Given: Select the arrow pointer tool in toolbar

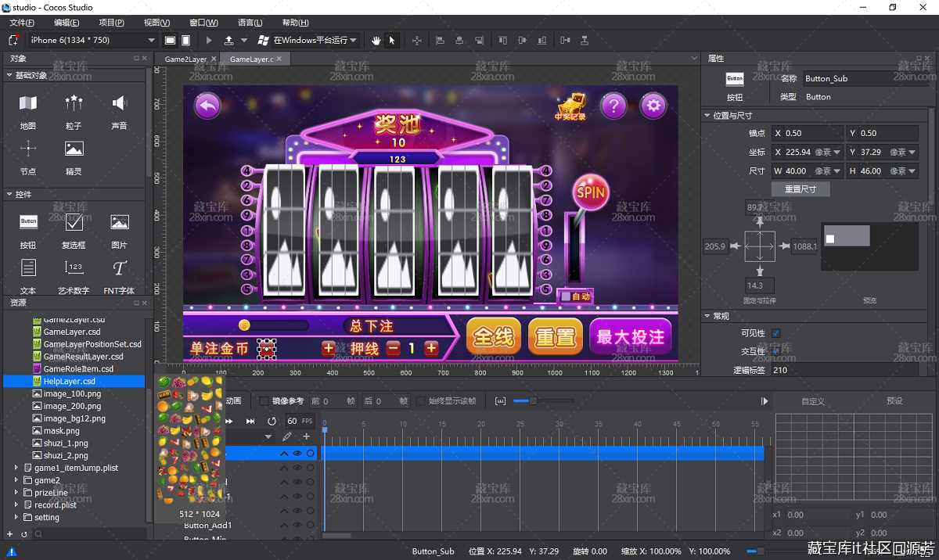Looking at the screenshot, I should [x=392, y=40].
